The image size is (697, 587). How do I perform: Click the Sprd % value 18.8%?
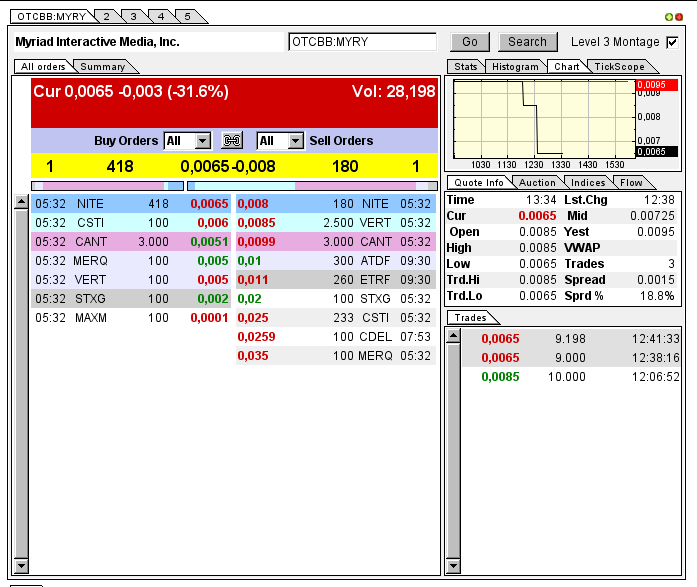(x=657, y=296)
